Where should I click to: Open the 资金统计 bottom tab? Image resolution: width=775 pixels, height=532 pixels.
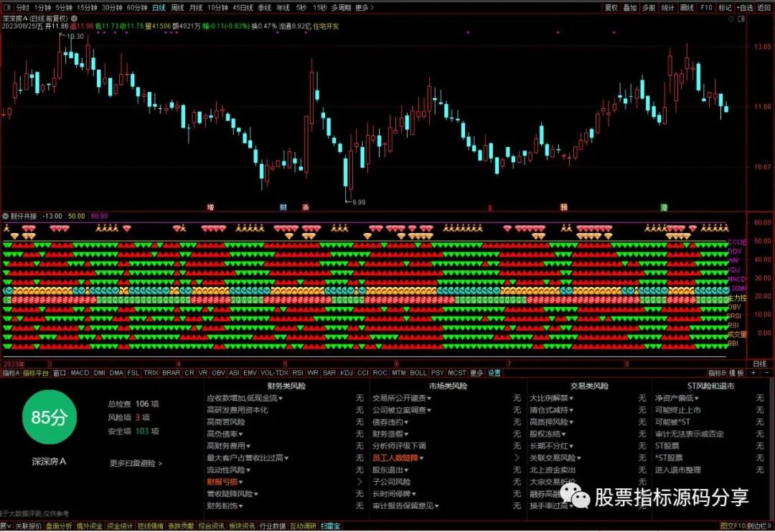(x=120, y=526)
